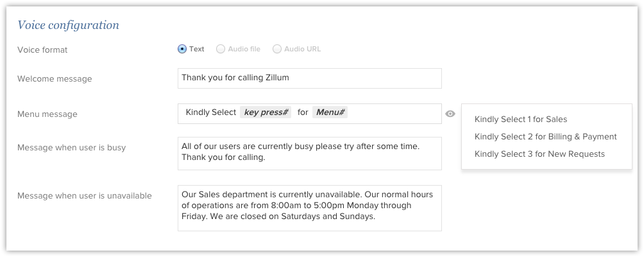Click 'Kindly Select' text in Menu message field
The image size is (644, 257).
tap(210, 112)
